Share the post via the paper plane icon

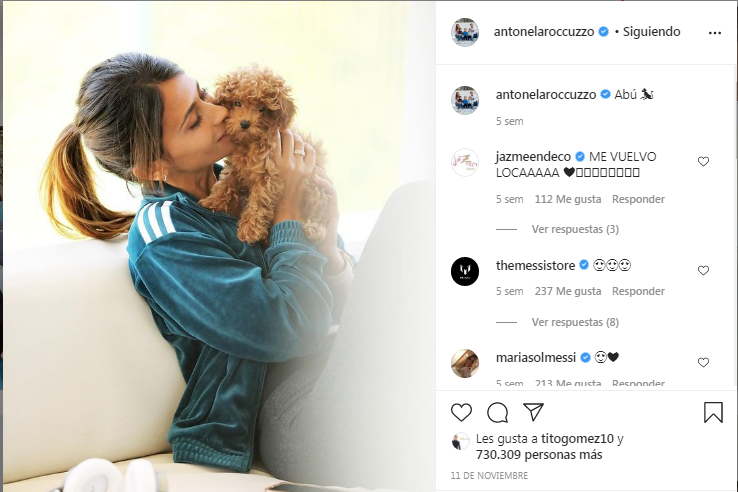pyautogui.click(x=534, y=412)
